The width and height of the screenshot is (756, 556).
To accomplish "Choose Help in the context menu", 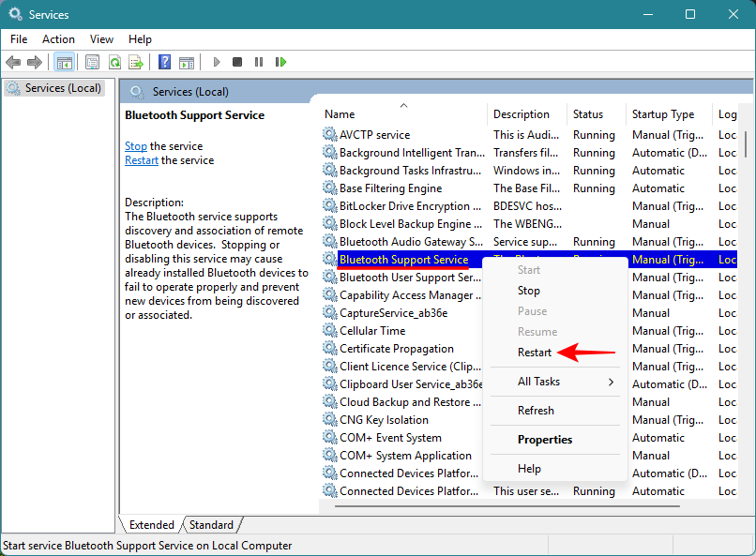I will [x=555, y=468].
